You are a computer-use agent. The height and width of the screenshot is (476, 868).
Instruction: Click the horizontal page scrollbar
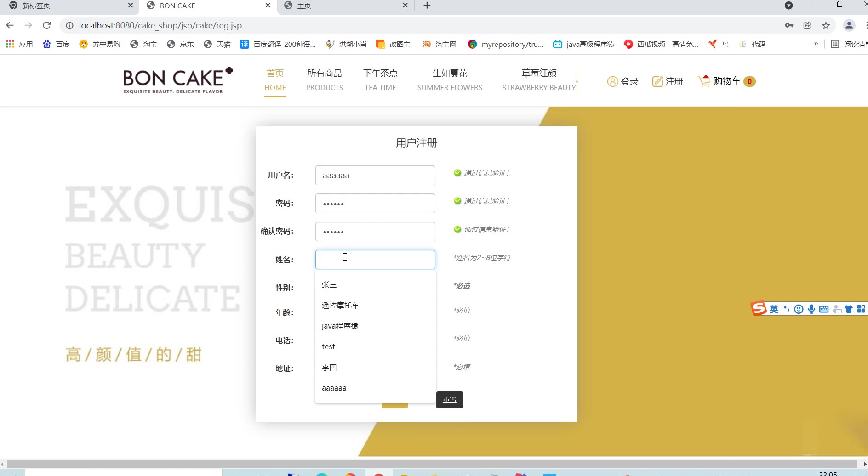432,464
